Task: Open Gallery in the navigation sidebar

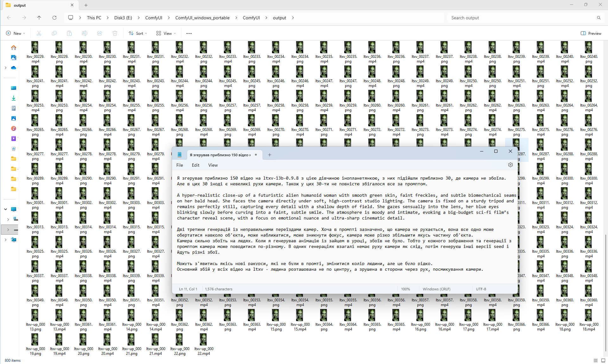Action: click(x=14, y=58)
